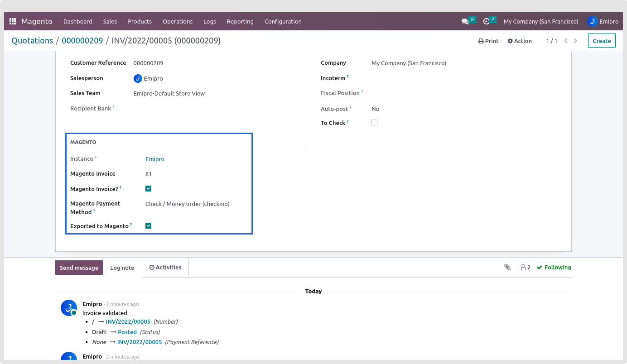Screen dimensions: 627x364
Task: Open the Action dropdown
Action: click(520, 41)
